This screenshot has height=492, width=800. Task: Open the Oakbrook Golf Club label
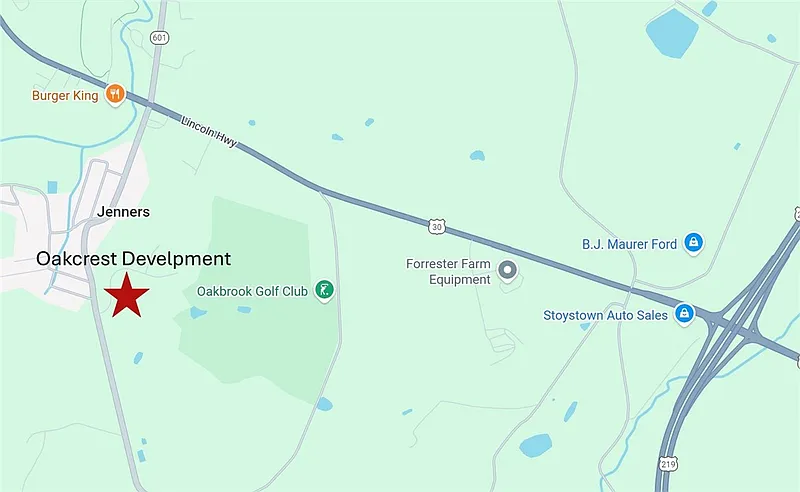[252, 291]
